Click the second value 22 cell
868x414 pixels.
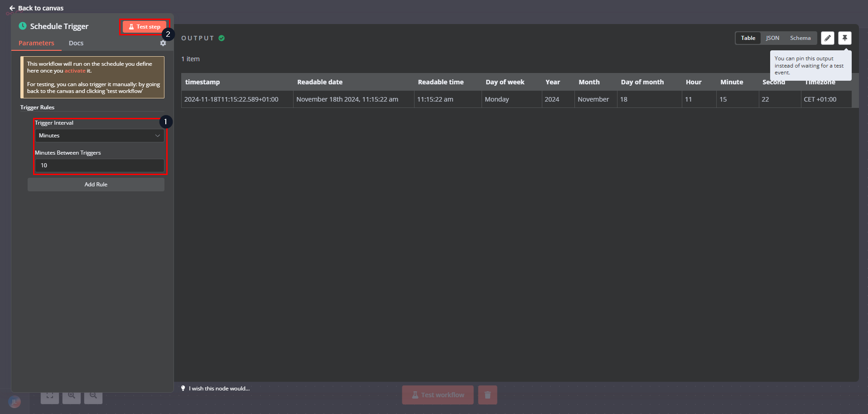click(x=780, y=99)
